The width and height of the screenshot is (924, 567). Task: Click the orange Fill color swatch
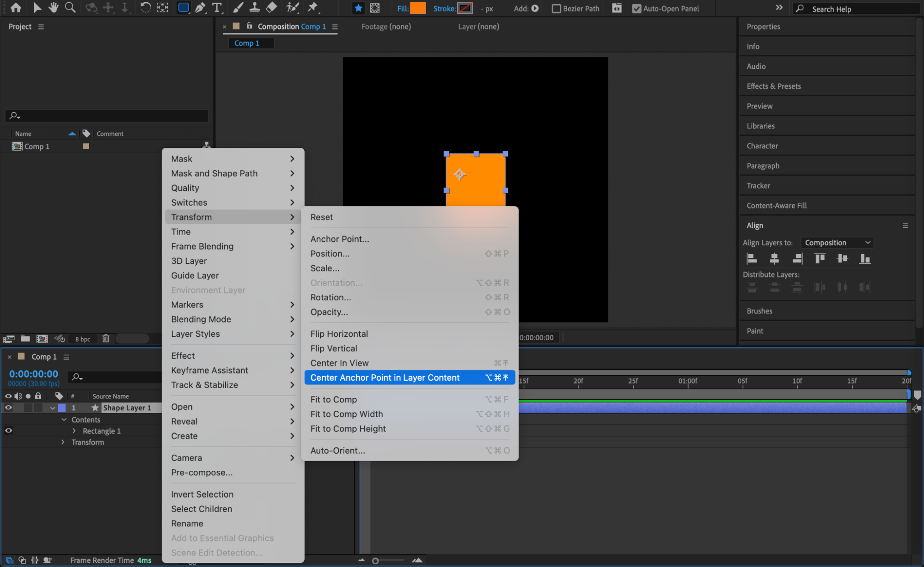pos(418,8)
